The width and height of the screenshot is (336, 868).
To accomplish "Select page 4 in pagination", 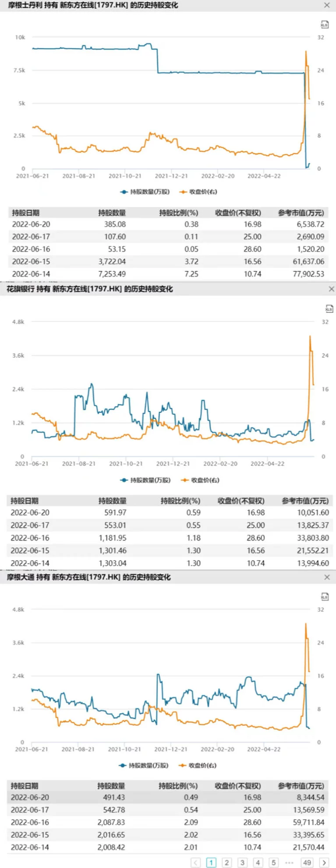I will coord(258,863).
